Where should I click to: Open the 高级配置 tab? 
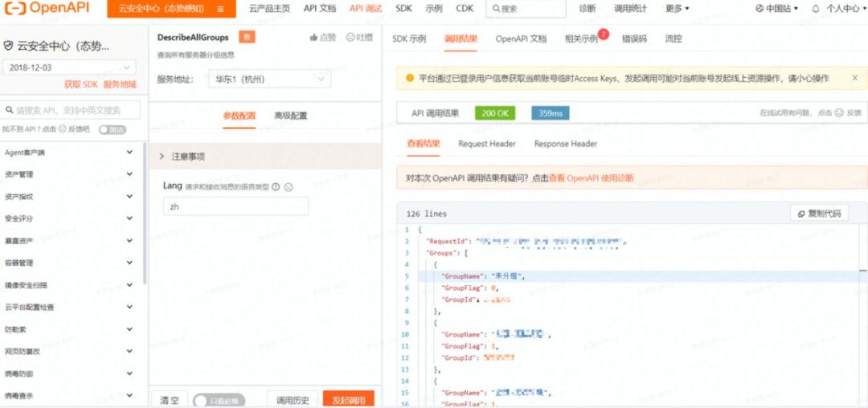(290, 116)
